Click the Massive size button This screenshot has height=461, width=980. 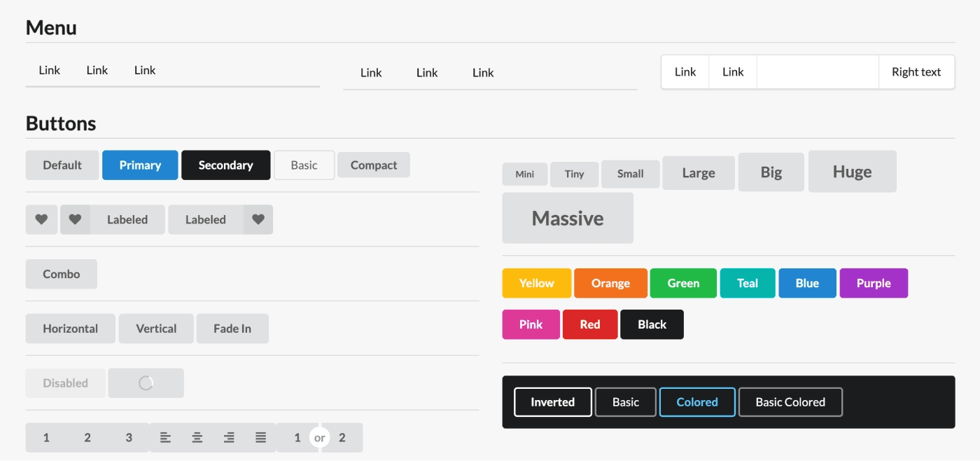coord(567,219)
